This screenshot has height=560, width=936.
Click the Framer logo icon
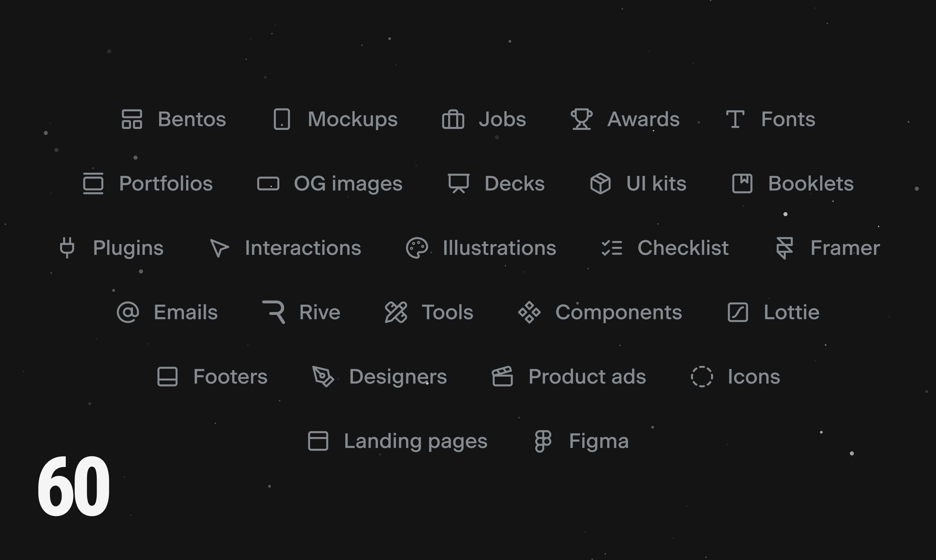point(785,248)
